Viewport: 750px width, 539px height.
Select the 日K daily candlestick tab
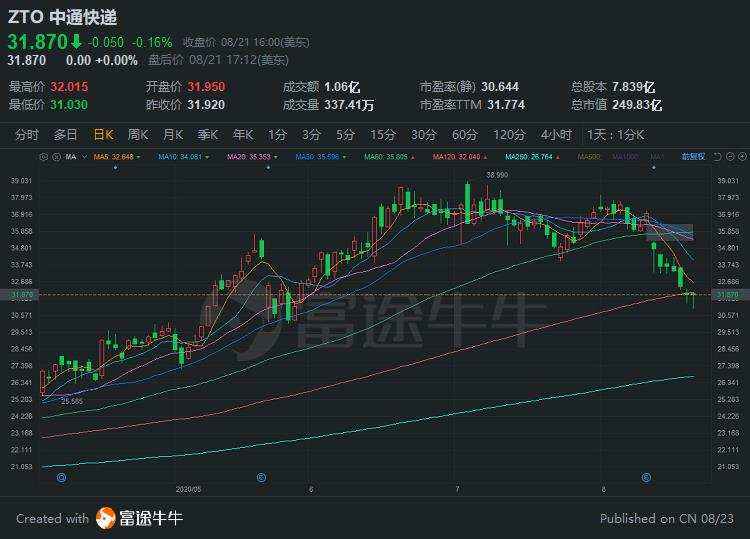coord(103,135)
